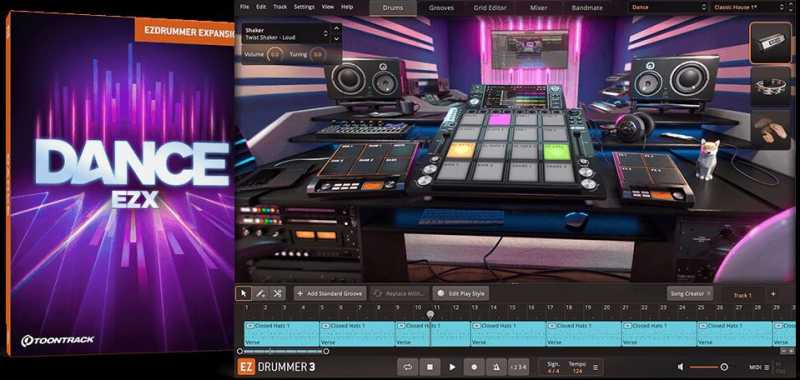
Task: Click Edit Play Style
Action: click(461, 293)
